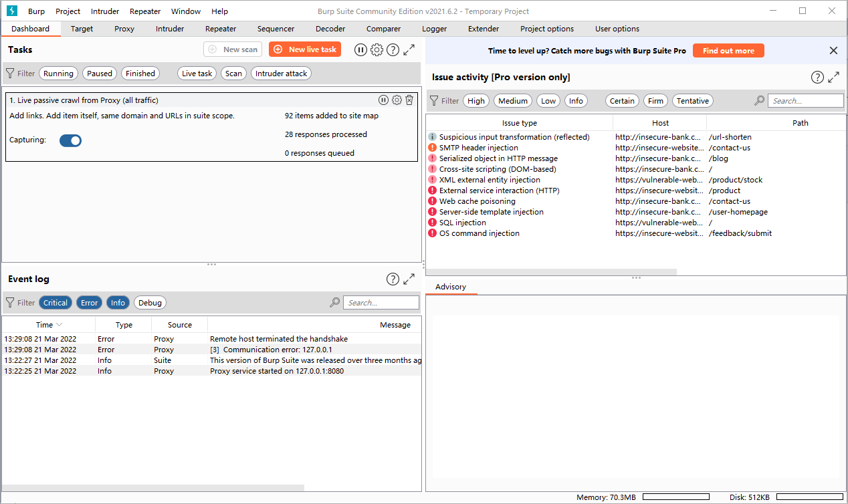Viewport: 848px width, 504px height.
Task: Click the New scan button
Action: click(x=233, y=49)
